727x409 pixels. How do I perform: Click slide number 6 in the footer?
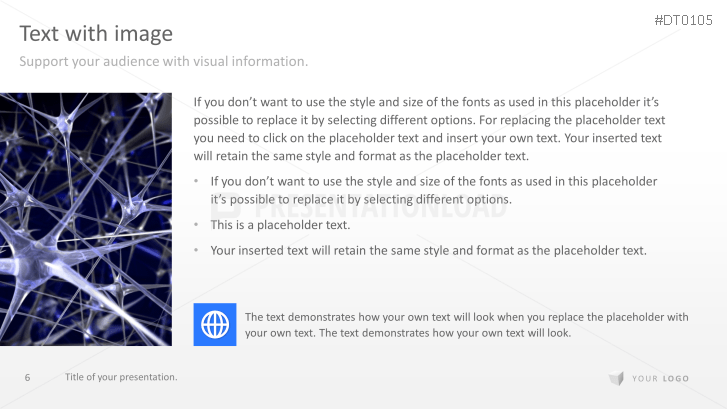[28, 377]
